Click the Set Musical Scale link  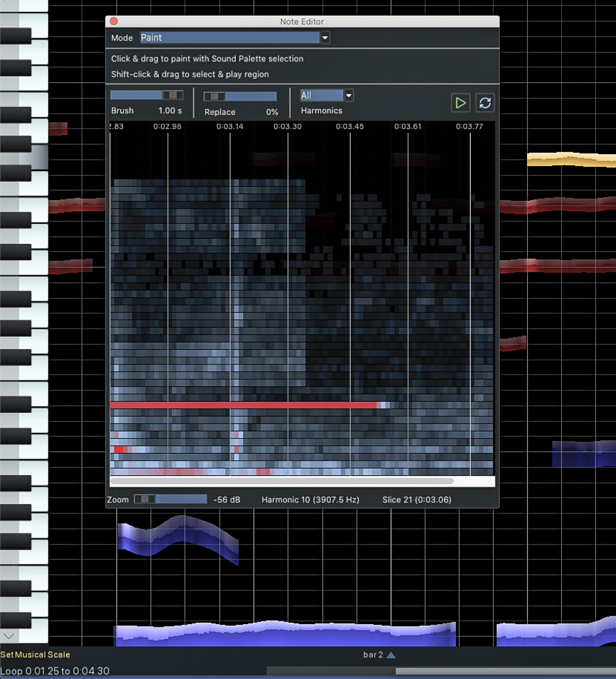pos(35,655)
